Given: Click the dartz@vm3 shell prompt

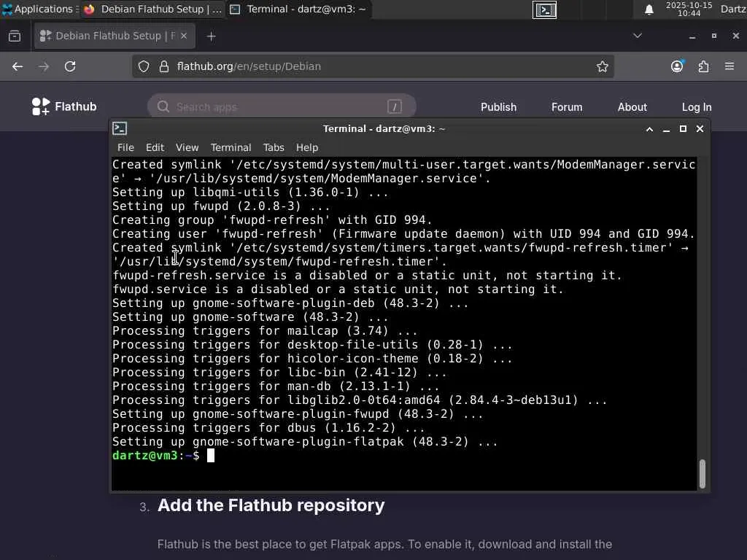Looking at the screenshot, I should 156,456.
